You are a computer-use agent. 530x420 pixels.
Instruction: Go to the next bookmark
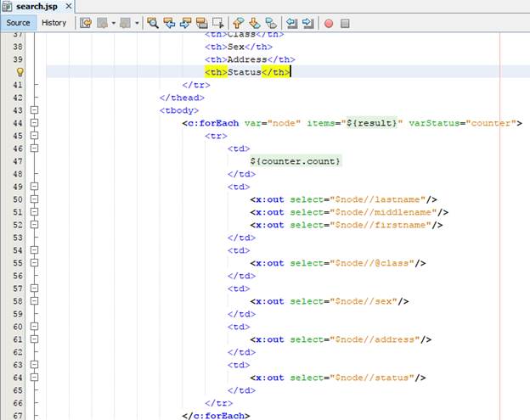tap(255, 23)
